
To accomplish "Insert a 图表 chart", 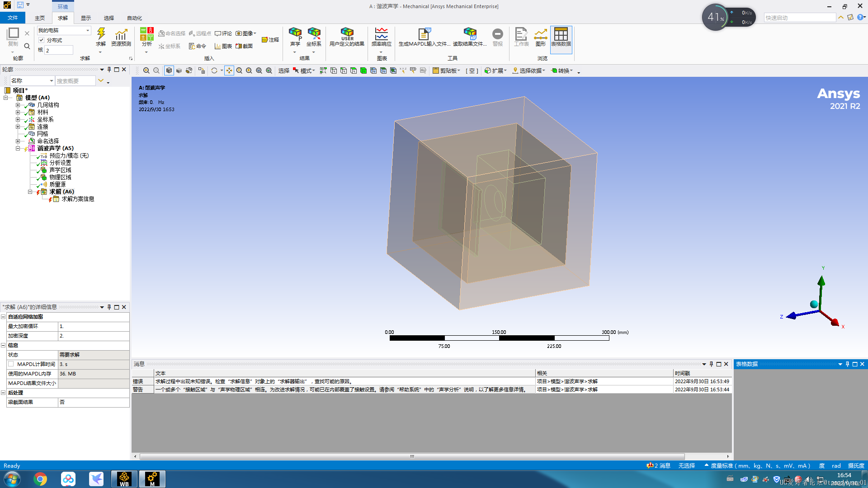I will [x=223, y=46].
